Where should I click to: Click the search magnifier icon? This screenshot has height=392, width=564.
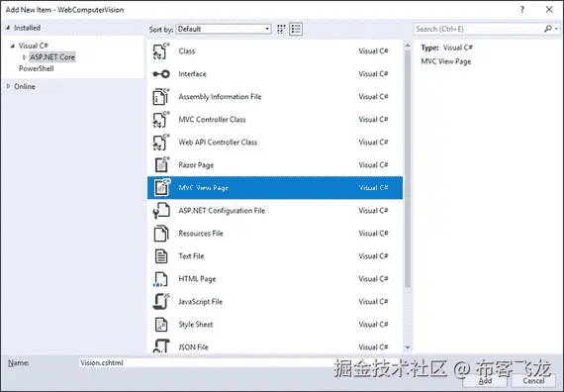[547, 29]
